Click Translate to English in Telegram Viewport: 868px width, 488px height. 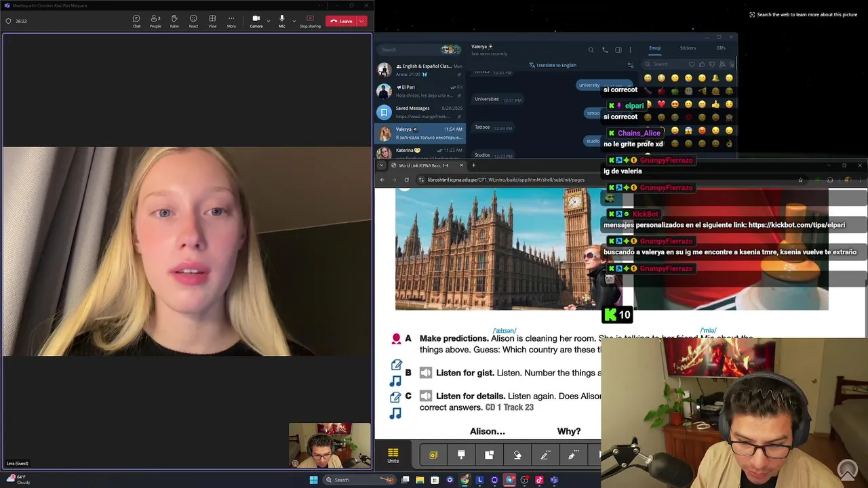[x=553, y=65]
